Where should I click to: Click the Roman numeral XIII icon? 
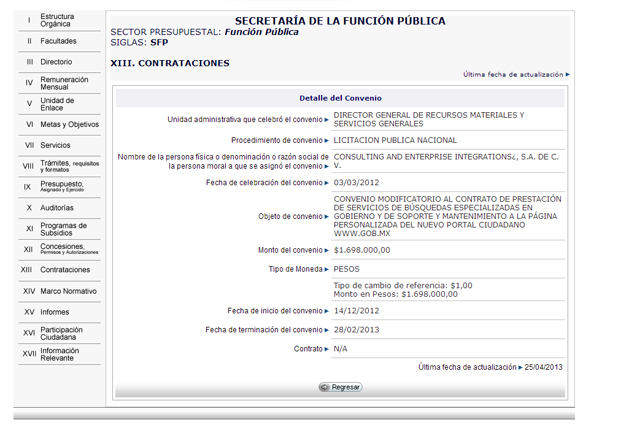[28, 270]
